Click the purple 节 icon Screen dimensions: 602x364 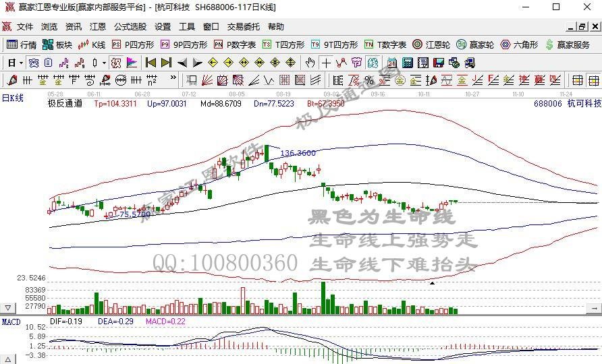(356, 63)
